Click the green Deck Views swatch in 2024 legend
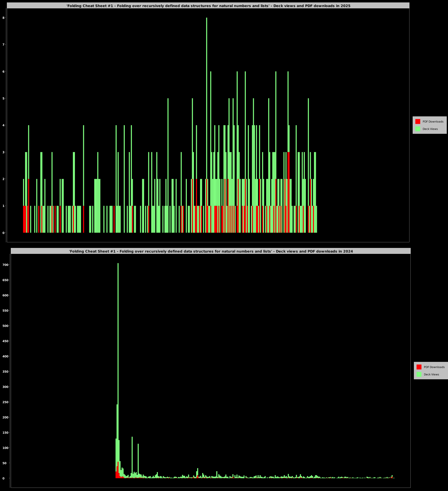Image resolution: width=448 pixels, height=491 pixels. [419, 374]
